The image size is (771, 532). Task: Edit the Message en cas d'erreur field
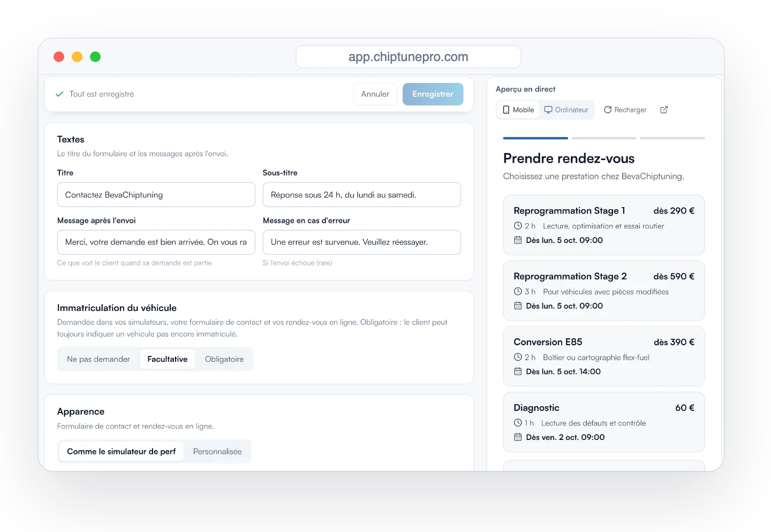point(362,242)
